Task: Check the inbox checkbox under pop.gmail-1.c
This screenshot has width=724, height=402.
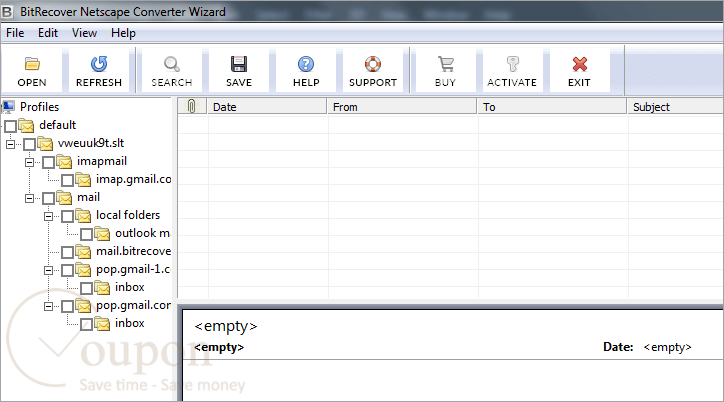Action: coord(86,288)
